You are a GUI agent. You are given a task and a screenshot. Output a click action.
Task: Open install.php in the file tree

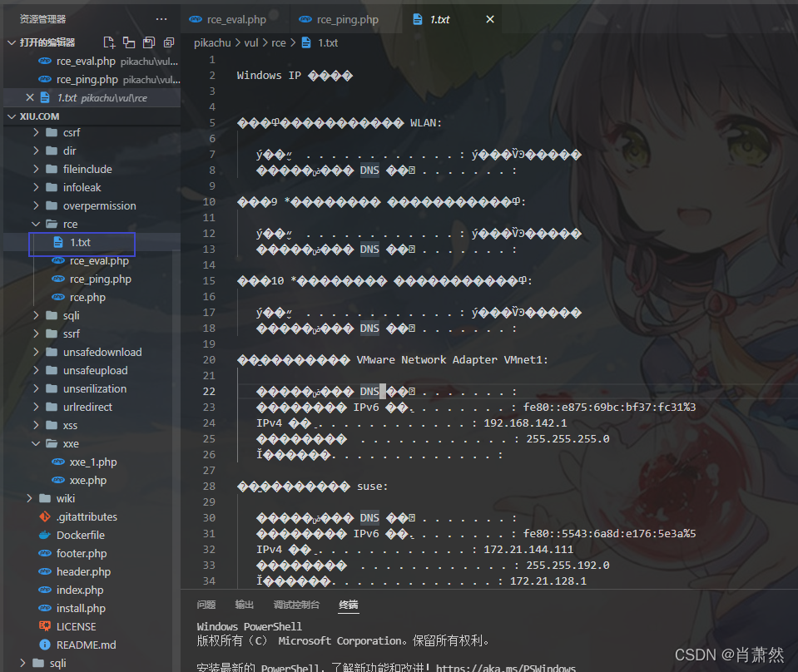pos(81,609)
